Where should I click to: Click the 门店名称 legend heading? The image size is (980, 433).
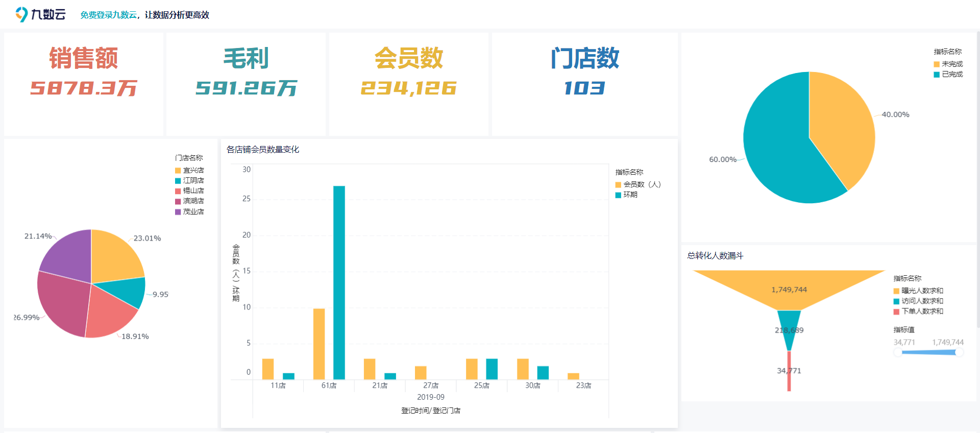[x=189, y=158]
